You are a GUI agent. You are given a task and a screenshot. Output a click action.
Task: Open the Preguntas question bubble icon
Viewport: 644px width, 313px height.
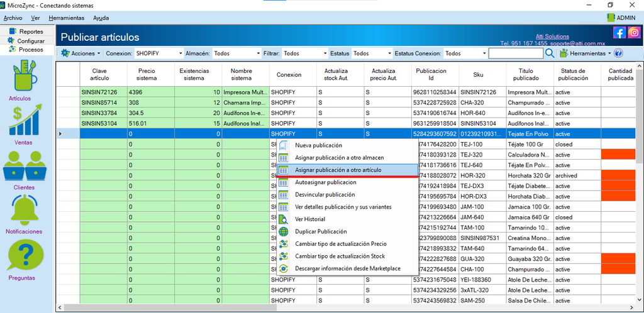(25, 255)
